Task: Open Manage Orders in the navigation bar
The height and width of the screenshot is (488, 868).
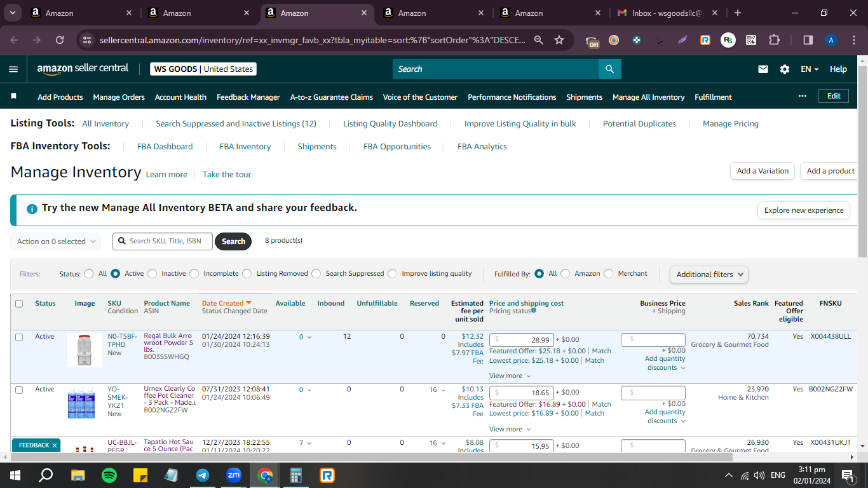Action: click(x=119, y=97)
